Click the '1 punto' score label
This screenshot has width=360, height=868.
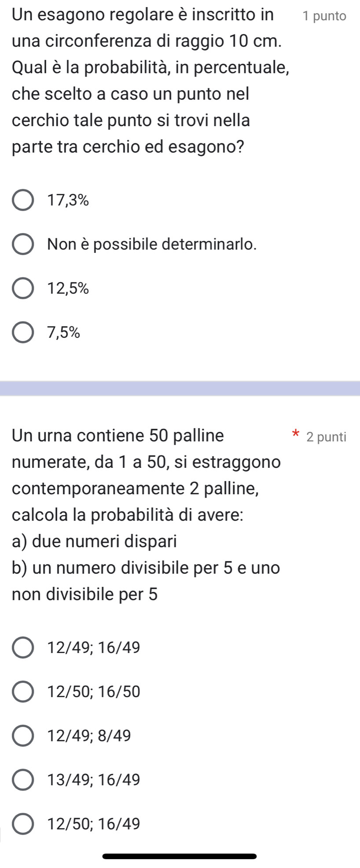click(324, 17)
